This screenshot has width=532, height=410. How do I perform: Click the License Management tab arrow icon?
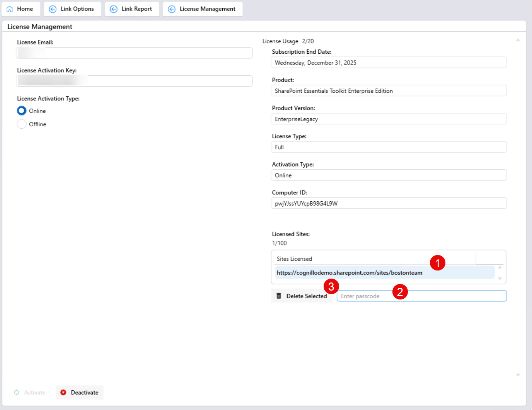(172, 9)
